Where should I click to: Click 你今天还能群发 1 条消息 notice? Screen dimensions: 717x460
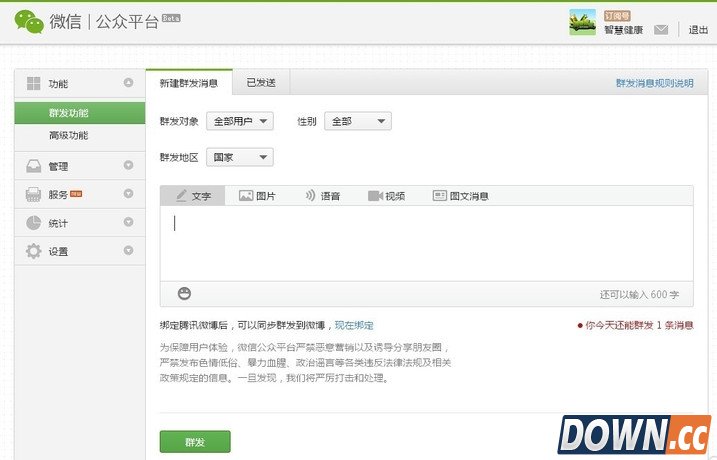[636, 326]
